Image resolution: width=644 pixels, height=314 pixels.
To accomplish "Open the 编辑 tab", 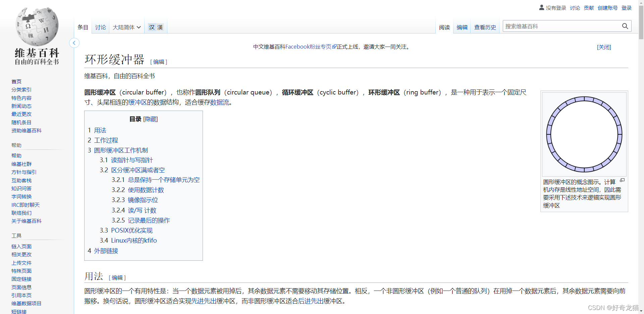I will coord(462,27).
